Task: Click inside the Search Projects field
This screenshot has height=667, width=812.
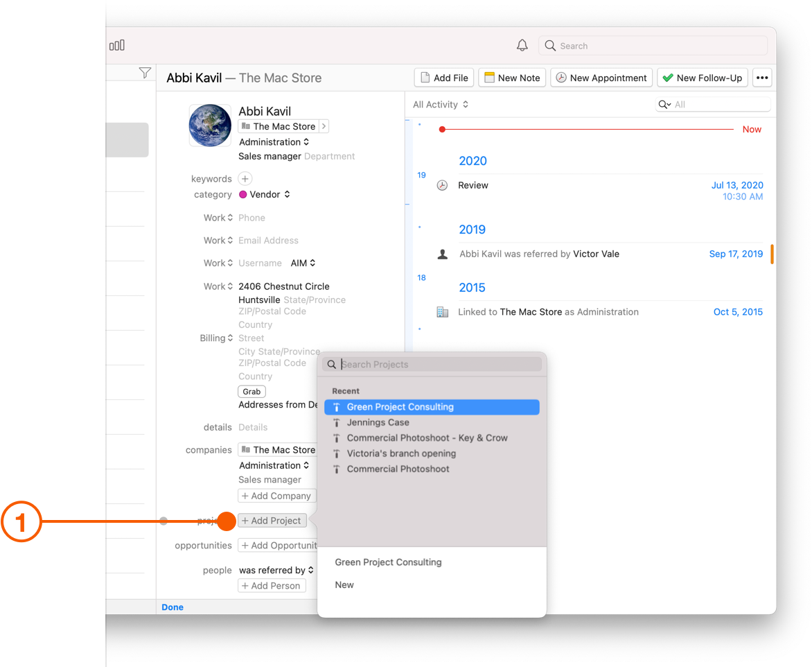Action: [430, 364]
